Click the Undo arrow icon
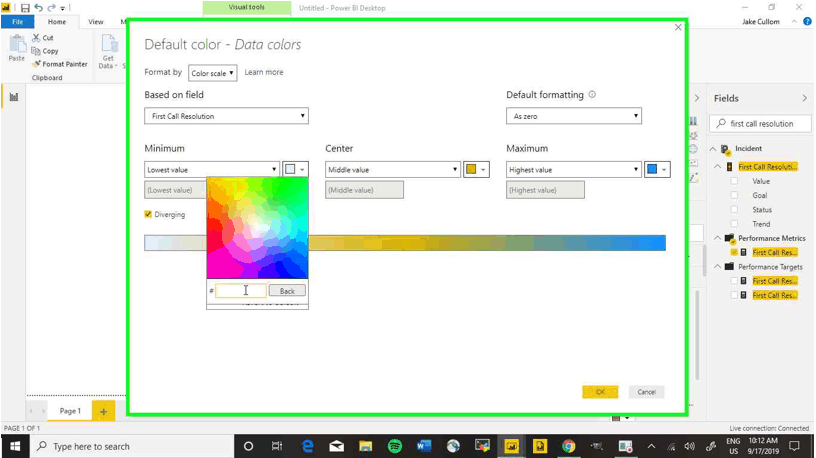Screen dimensions: 816x458 pyautogui.click(x=38, y=8)
